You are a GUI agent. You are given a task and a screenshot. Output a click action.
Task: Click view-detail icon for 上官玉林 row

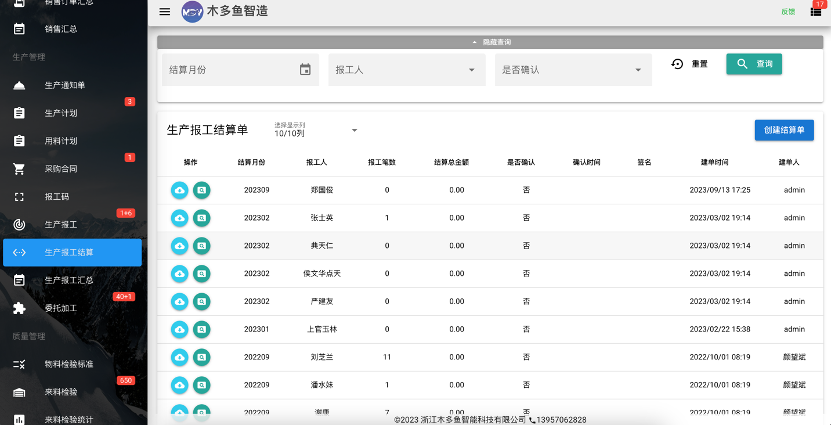point(202,329)
